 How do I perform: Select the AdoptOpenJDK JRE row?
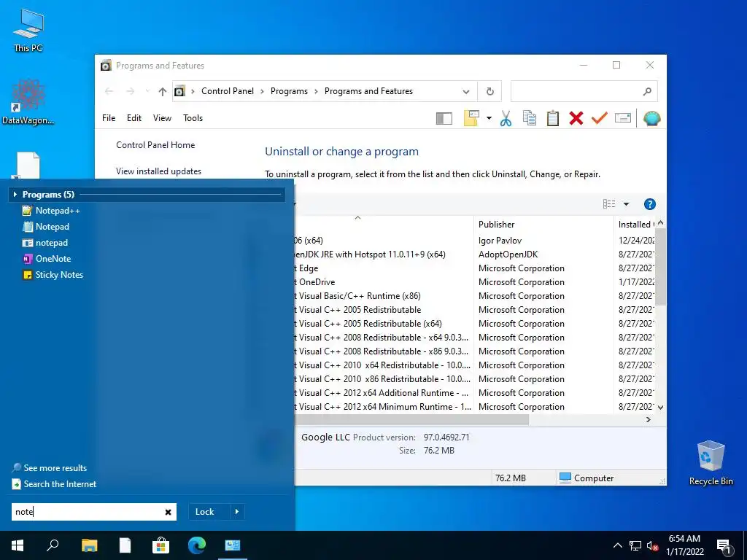click(474, 254)
